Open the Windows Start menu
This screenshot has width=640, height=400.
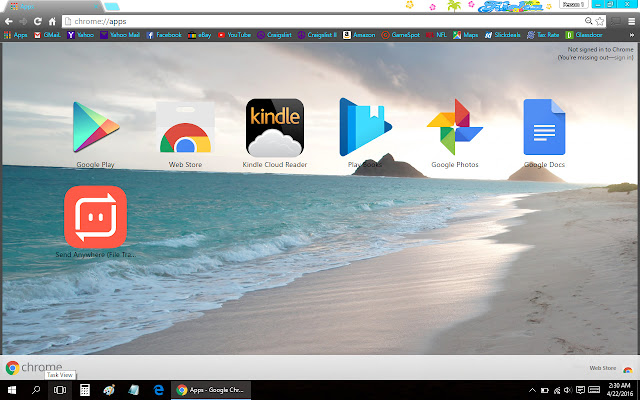[x=12, y=390]
